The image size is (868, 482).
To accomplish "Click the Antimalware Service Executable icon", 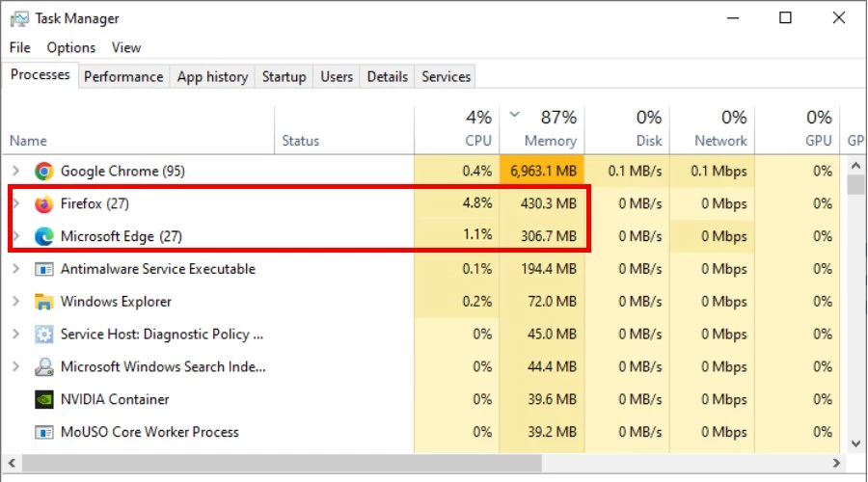I will 43,269.
